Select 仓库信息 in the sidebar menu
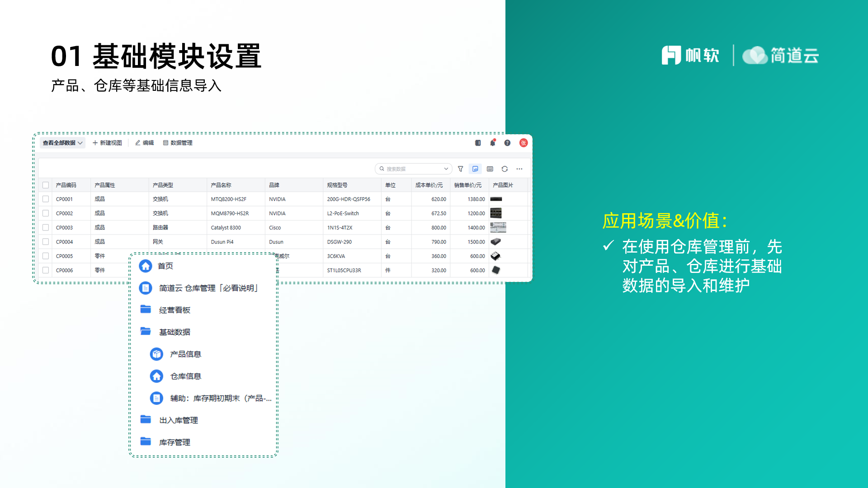The width and height of the screenshot is (868, 488). 185,376
